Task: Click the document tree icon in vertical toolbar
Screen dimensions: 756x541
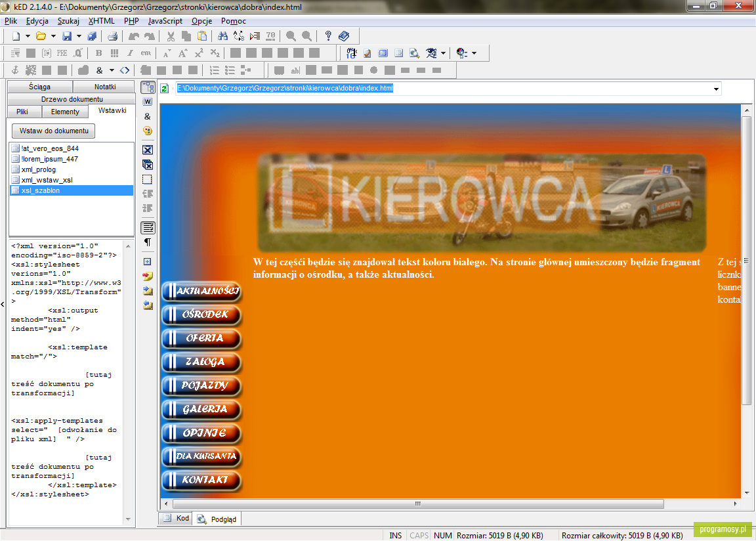Action: pyautogui.click(x=148, y=87)
